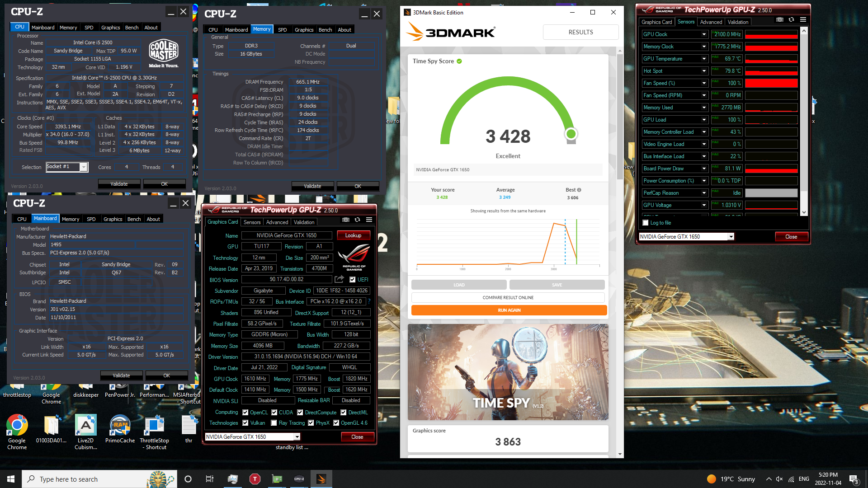Image resolution: width=868 pixels, height=488 pixels.
Task: Open the GPU Clock sensor dropdown
Action: 704,34
